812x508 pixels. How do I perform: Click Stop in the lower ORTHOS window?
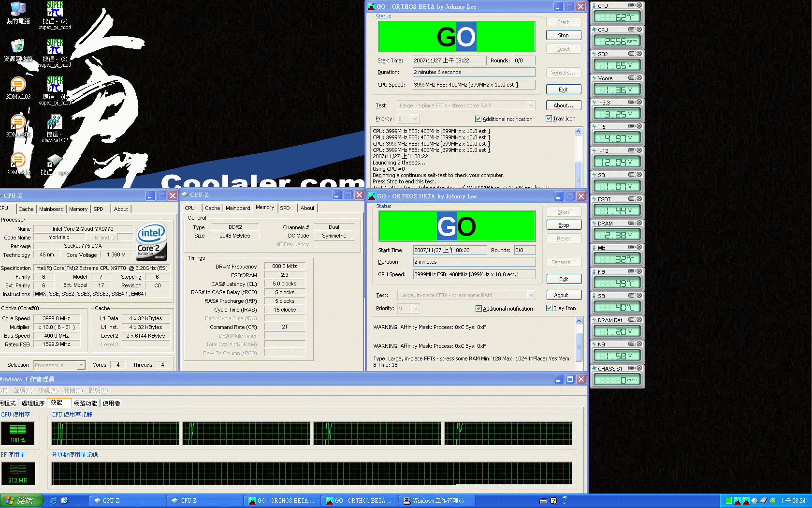(x=564, y=225)
